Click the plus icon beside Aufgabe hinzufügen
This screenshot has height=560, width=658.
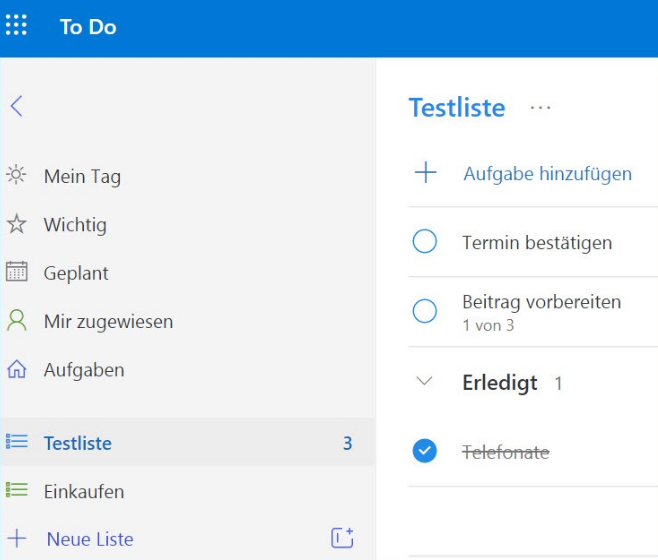pyautogui.click(x=426, y=172)
